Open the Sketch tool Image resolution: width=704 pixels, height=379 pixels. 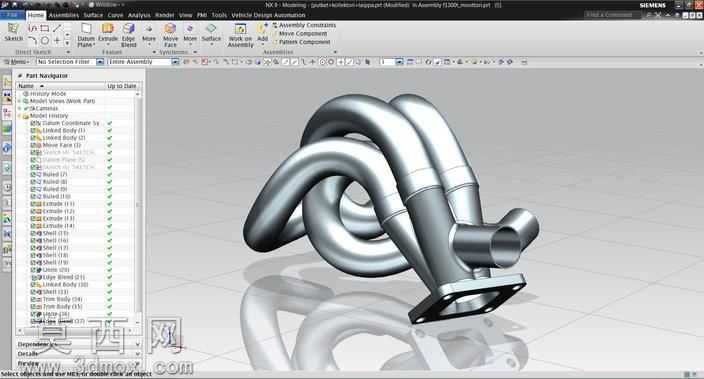pyautogui.click(x=13, y=32)
